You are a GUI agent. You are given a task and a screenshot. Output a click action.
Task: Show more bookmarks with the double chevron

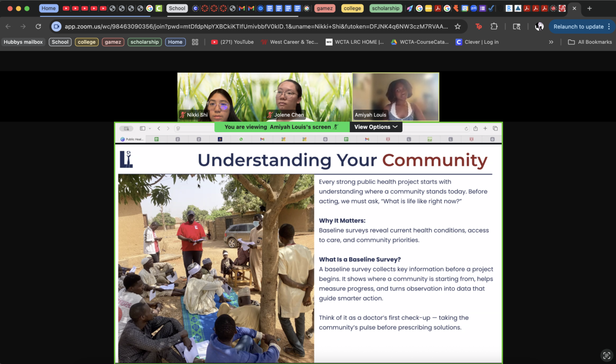[x=551, y=42]
